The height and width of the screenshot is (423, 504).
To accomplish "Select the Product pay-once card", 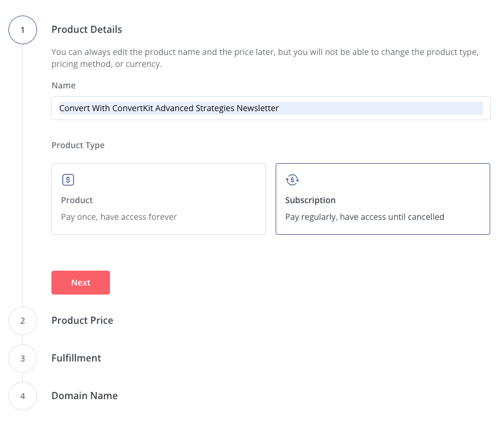I will point(159,199).
